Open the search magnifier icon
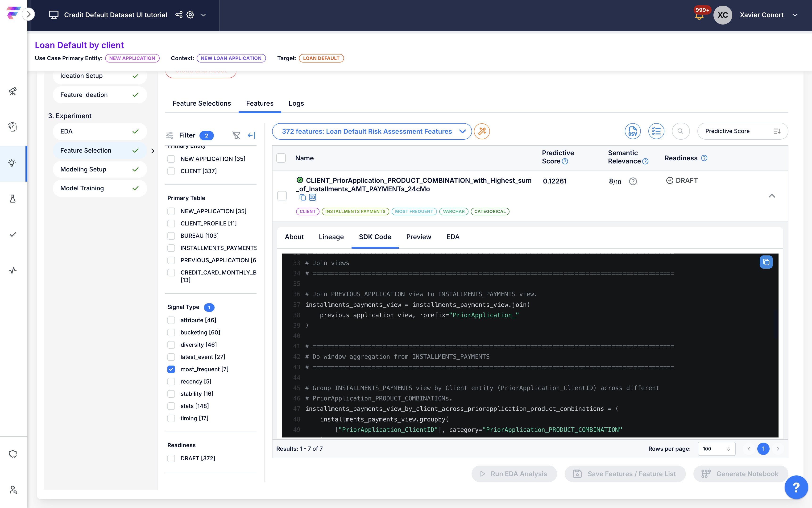Screen dimensions: 812x508 pyautogui.click(x=680, y=131)
